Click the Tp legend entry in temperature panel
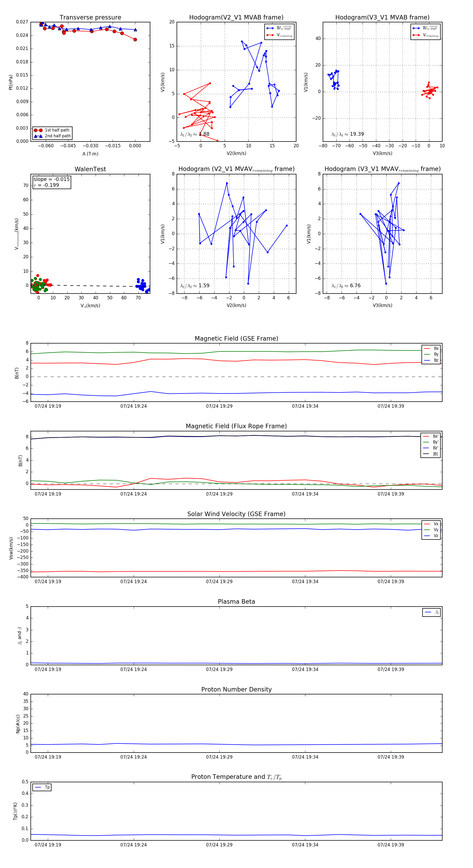Screen dimensions: 473x868 coord(42,788)
